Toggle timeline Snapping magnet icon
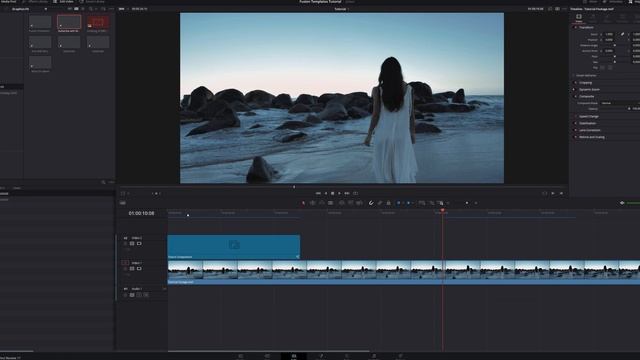The height and width of the screenshot is (360, 640). click(x=371, y=203)
